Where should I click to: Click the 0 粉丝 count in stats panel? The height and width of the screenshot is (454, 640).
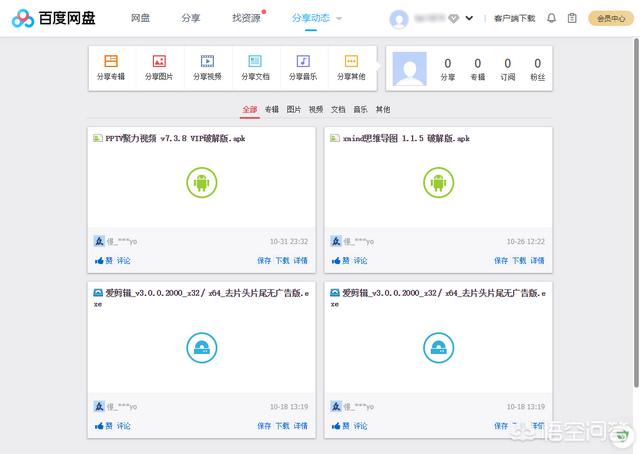[x=538, y=69]
